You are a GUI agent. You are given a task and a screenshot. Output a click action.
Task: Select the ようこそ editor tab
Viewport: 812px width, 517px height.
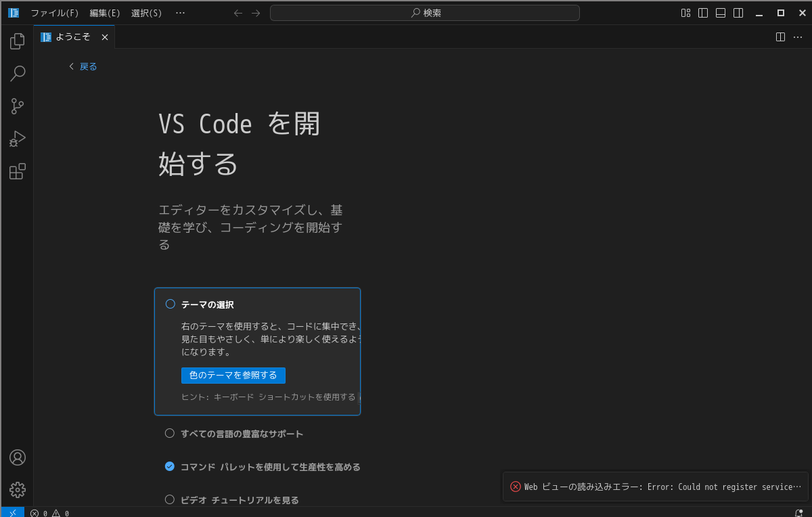click(74, 37)
